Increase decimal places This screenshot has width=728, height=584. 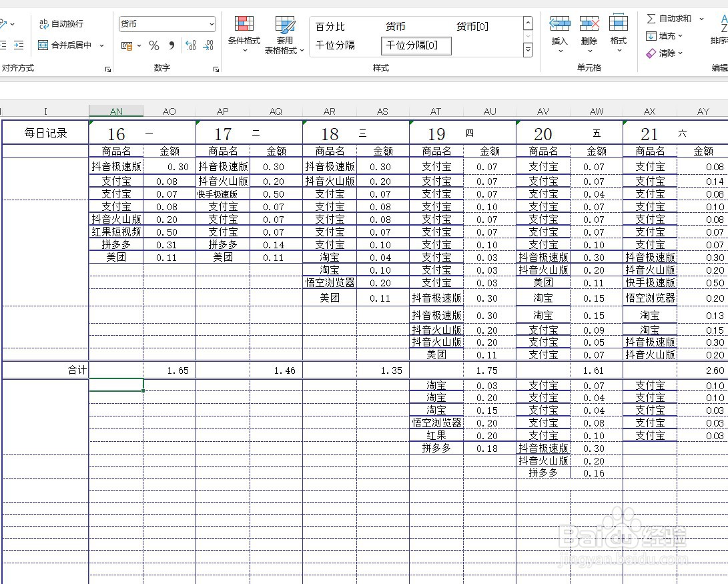pos(190,45)
